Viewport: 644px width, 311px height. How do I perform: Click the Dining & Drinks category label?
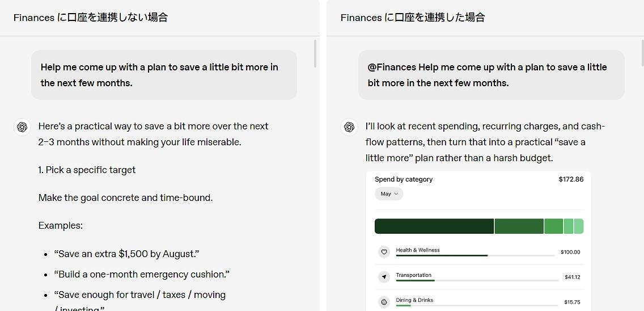(x=414, y=300)
